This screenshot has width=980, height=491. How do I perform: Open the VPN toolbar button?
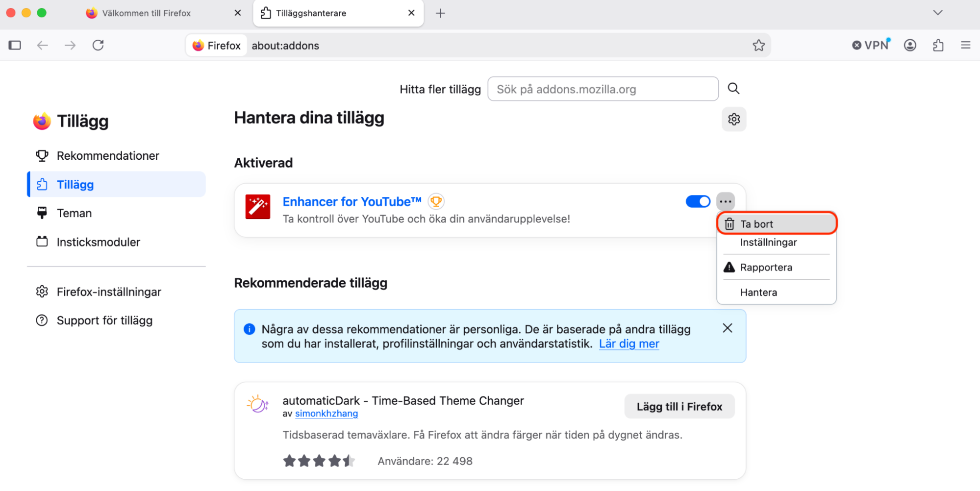(871, 45)
